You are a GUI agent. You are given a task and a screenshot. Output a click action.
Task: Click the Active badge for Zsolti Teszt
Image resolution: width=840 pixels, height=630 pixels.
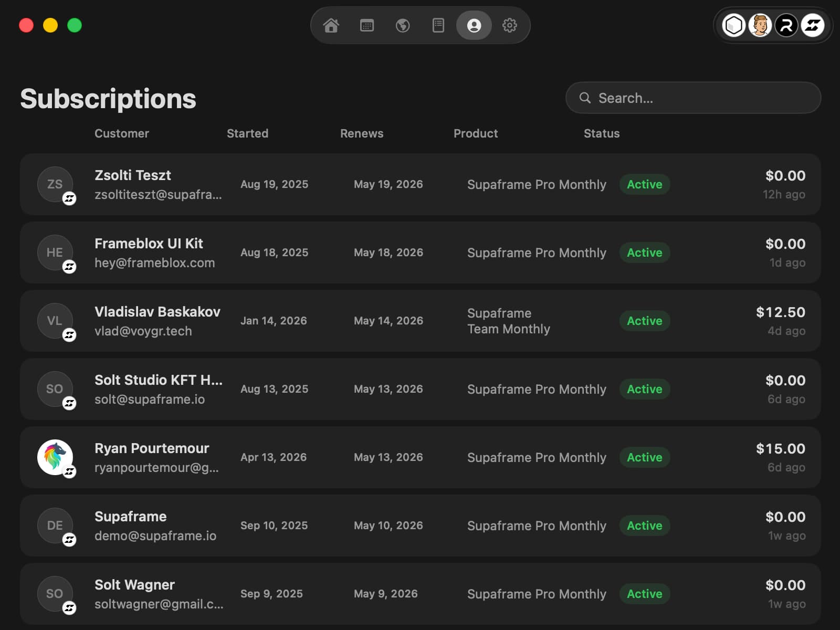645,184
